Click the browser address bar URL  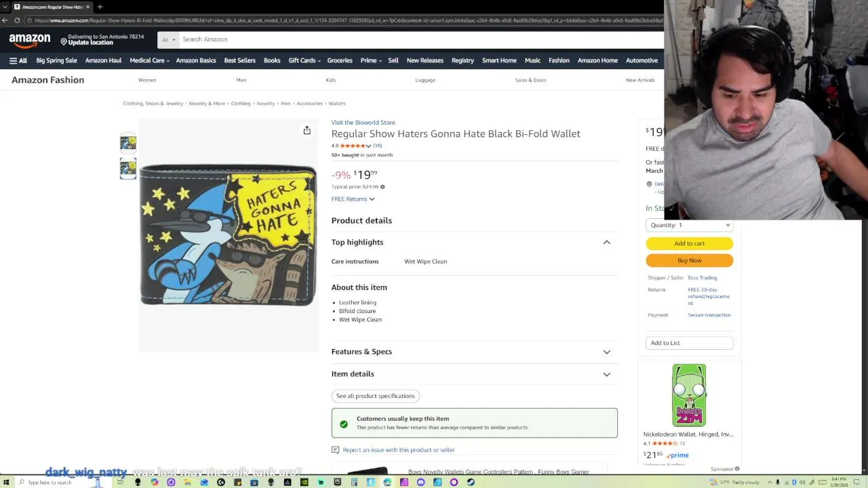click(346, 20)
